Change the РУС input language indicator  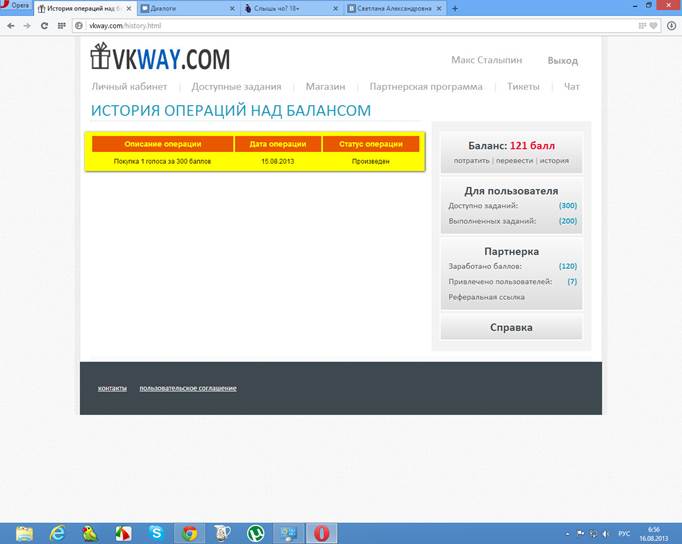[x=624, y=534]
